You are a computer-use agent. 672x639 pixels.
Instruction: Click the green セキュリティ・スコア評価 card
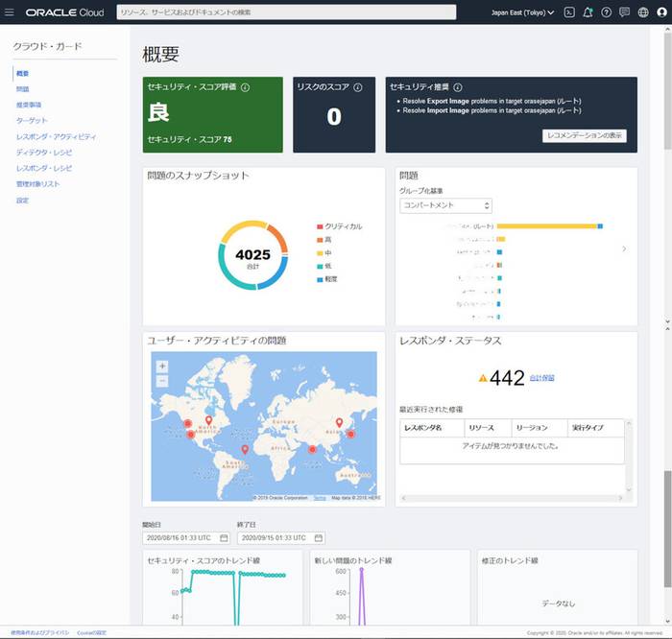click(212, 115)
